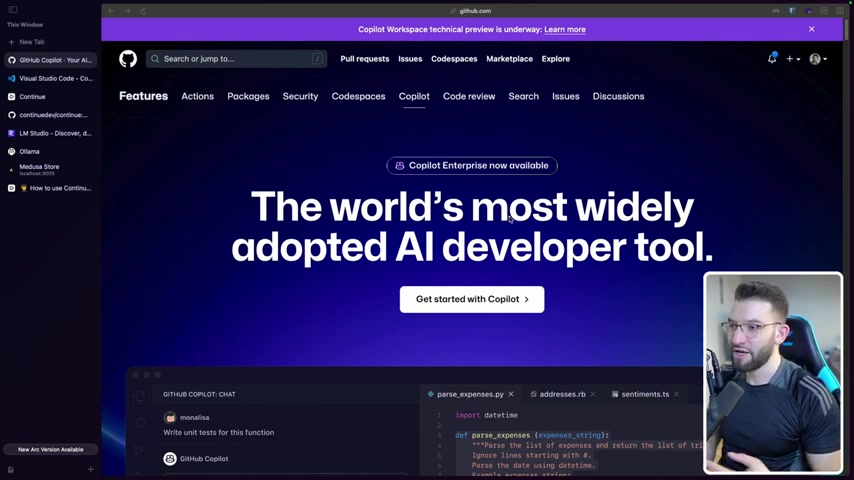Image resolution: width=854 pixels, height=480 pixels.
Task: Close the addresses.rb editor tab
Action: point(593,394)
